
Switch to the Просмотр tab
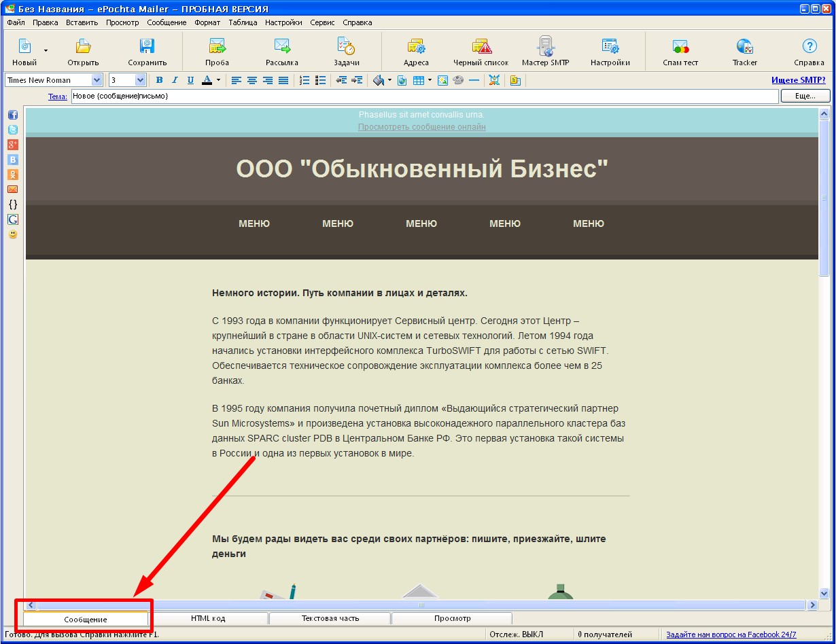(x=452, y=618)
